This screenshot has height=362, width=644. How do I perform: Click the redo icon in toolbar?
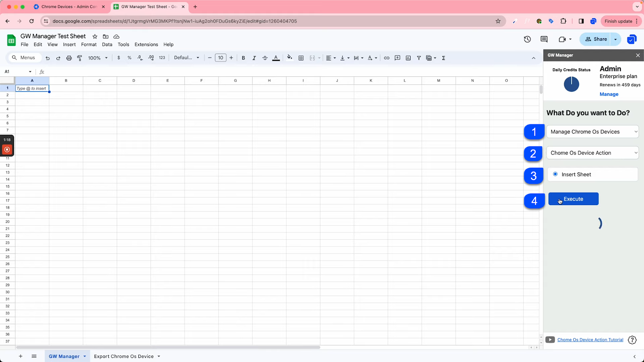point(58,58)
